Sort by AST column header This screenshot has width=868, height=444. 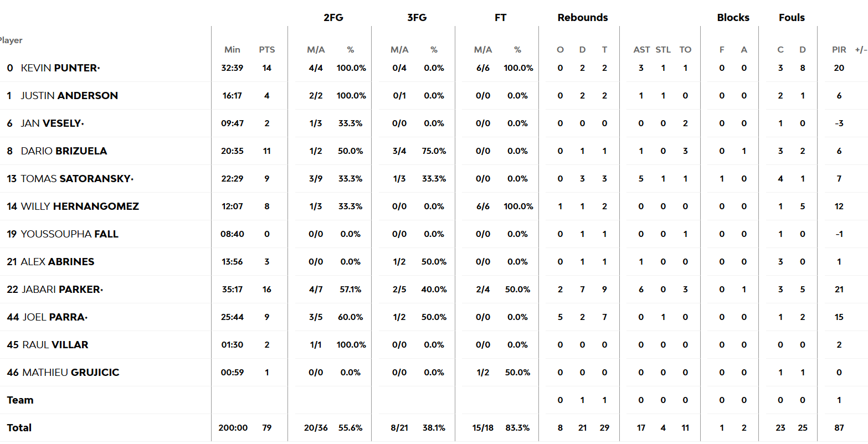641,50
